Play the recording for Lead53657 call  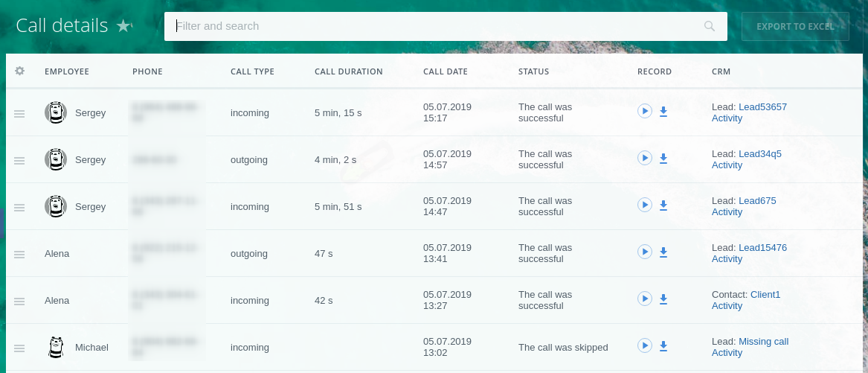644,112
